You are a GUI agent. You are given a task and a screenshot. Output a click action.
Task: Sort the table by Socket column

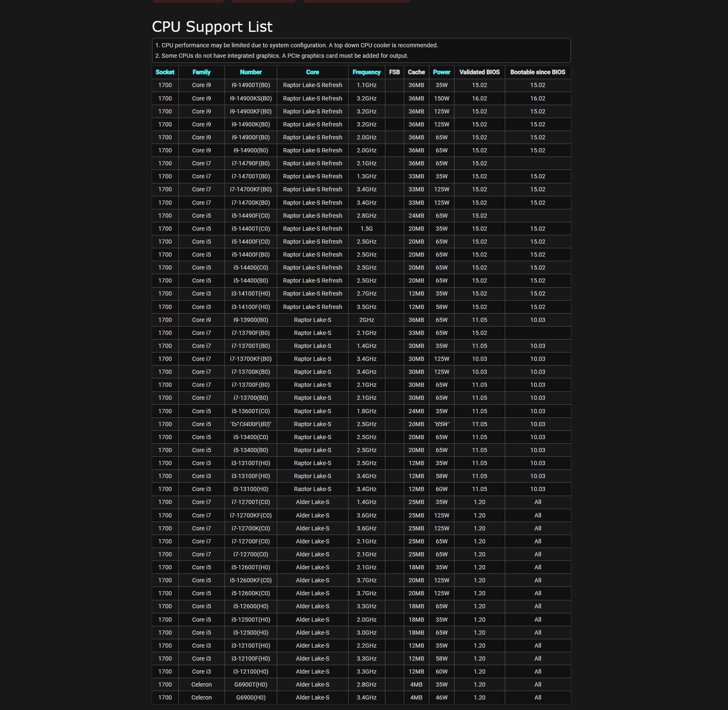(x=165, y=72)
